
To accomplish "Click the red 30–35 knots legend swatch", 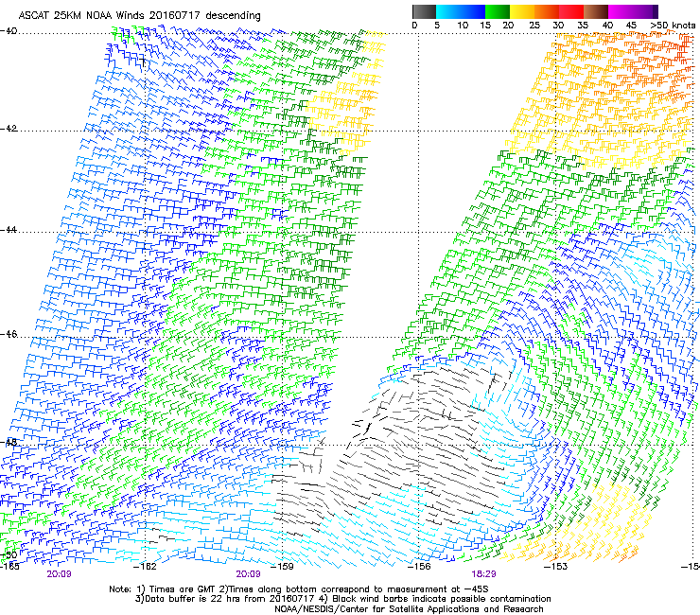I will pyautogui.click(x=571, y=11).
